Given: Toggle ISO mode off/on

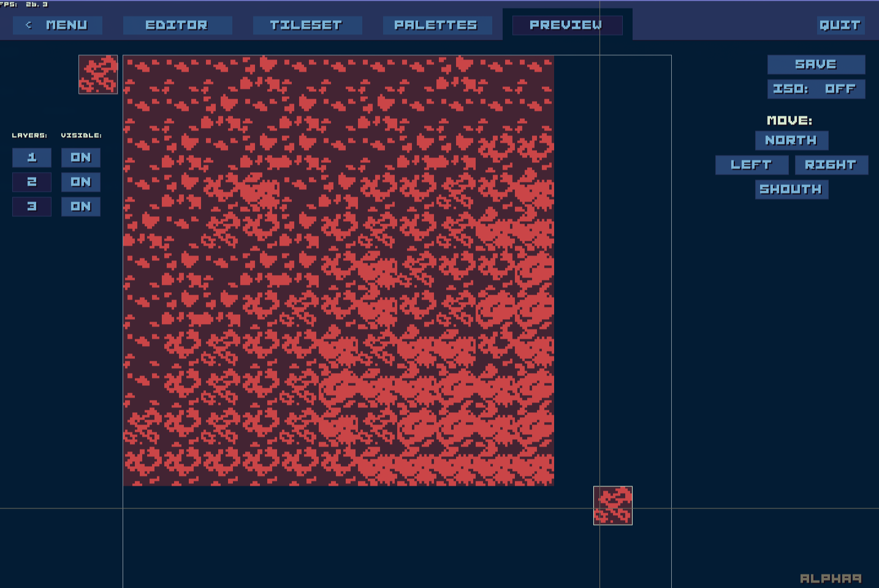Looking at the screenshot, I should point(815,89).
